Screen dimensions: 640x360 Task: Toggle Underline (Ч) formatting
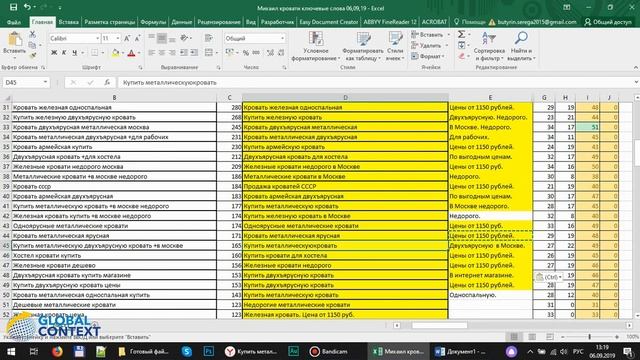coord(75,53)
